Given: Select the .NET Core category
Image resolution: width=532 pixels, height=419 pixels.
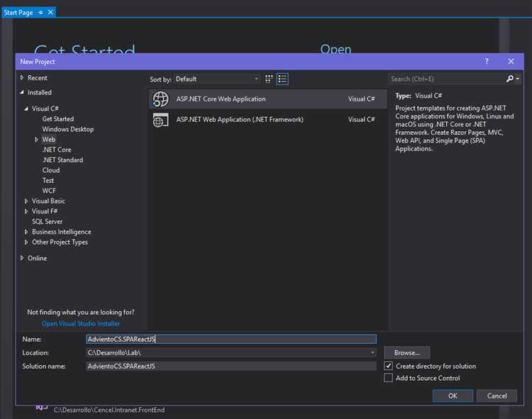Looking at the screenshot, I should tap(57, 150).
